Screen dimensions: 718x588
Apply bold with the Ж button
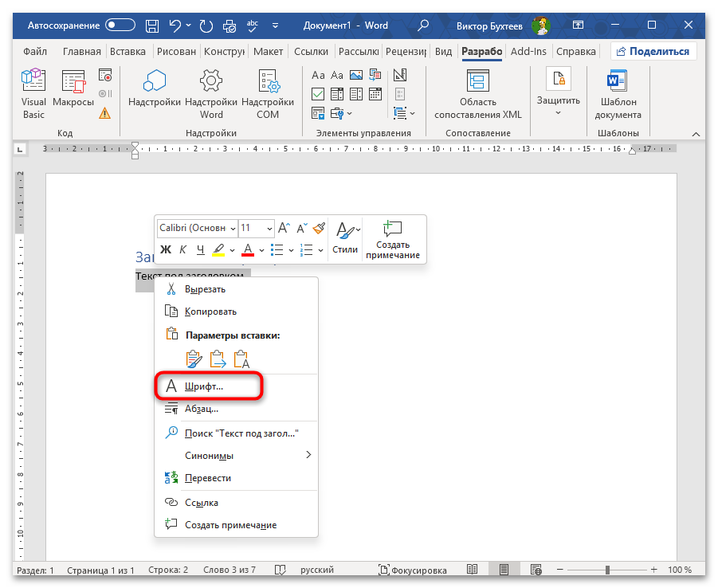point(166,250)
